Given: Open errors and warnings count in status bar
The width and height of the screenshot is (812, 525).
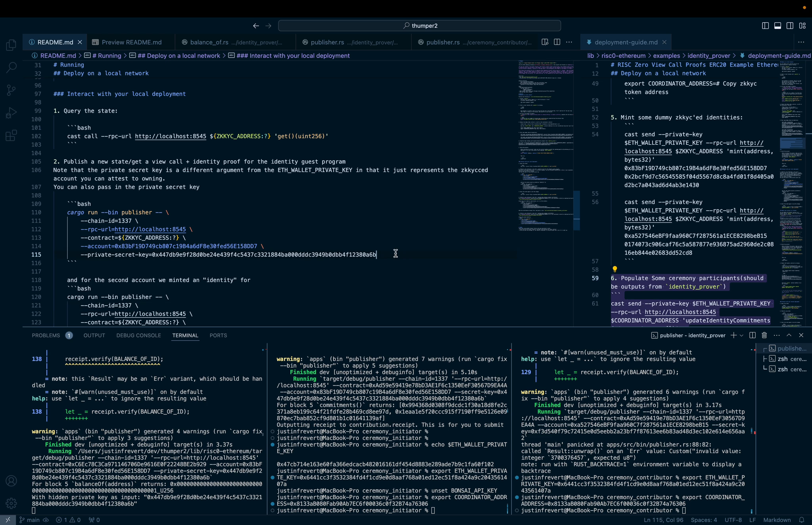Looking at the screenshot, I should [68, 520].
